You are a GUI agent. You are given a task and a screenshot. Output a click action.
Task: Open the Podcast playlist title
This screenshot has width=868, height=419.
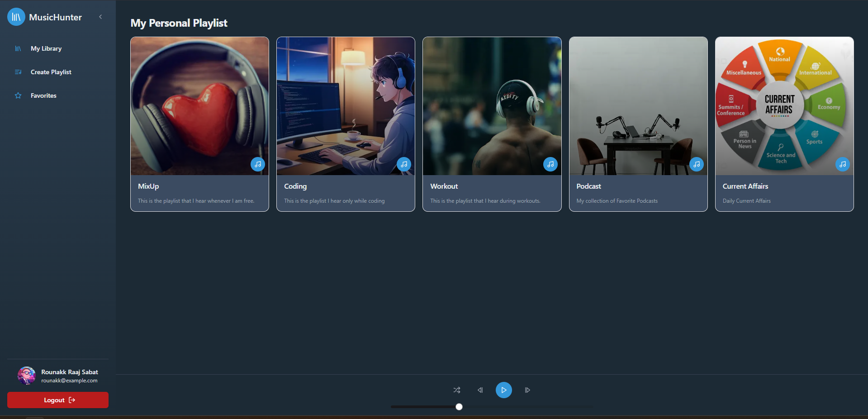[588, 186]
